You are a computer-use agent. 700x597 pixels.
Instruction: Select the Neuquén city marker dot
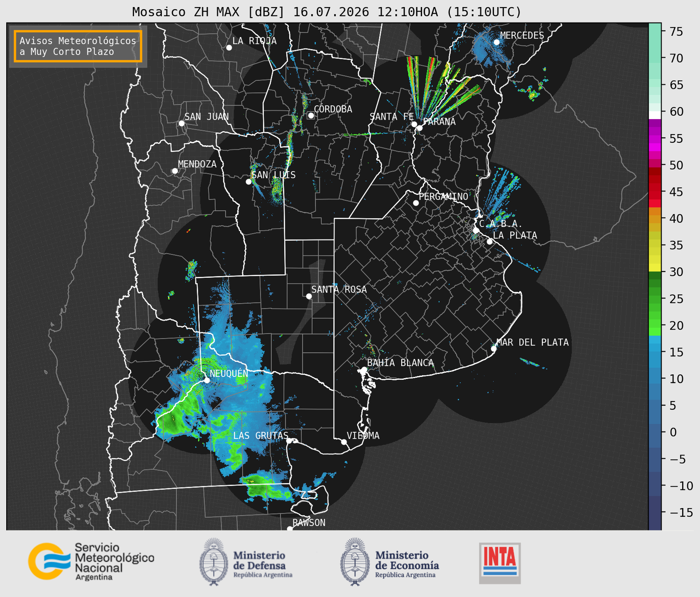(x=207, y=380)
